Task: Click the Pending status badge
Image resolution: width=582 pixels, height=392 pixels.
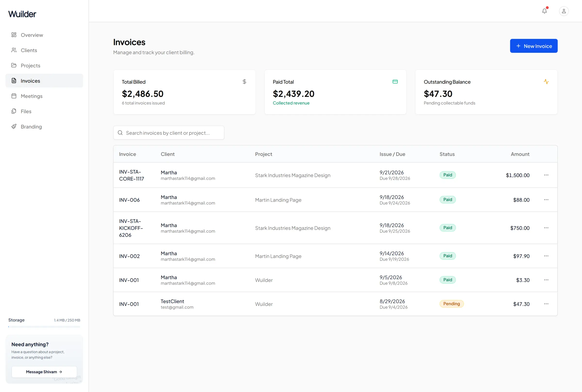Action: coord(452,304)
